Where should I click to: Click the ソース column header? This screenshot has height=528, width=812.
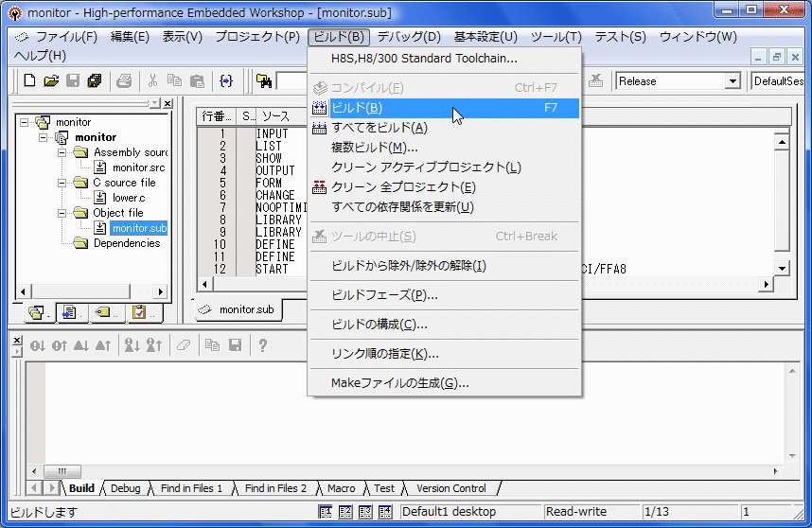[x=275, y=116]
